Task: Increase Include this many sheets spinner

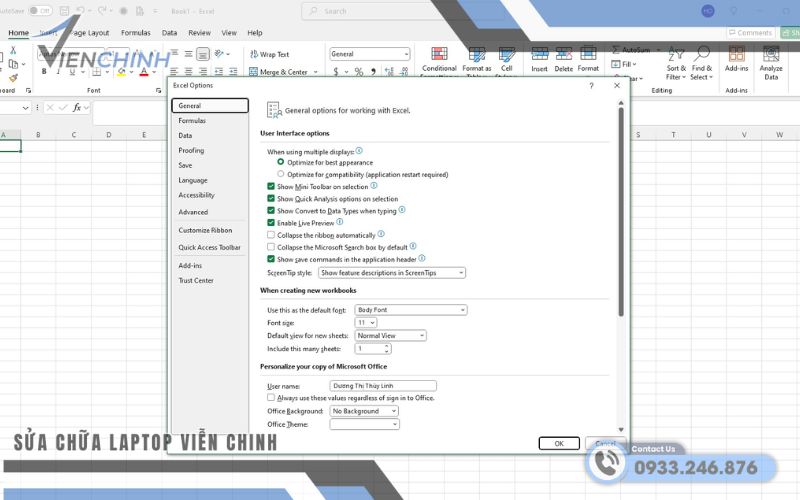Action: (x=387, y=346)
